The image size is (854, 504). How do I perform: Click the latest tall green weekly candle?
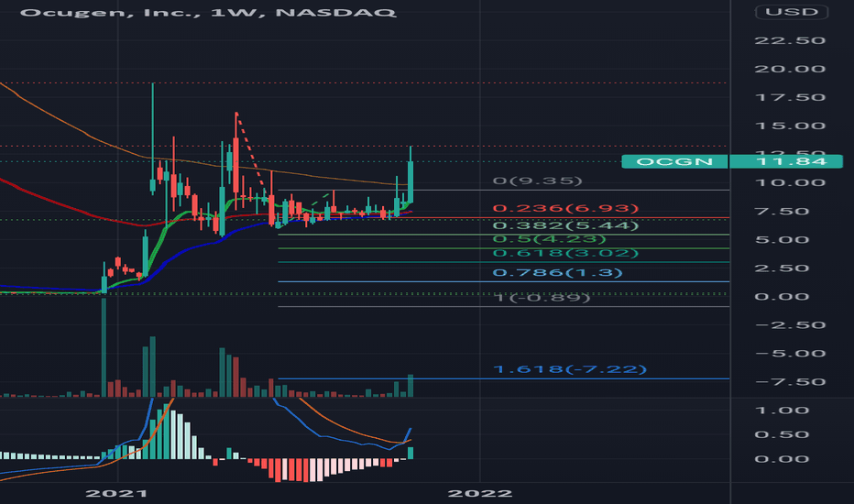click(x=411, y=181)
